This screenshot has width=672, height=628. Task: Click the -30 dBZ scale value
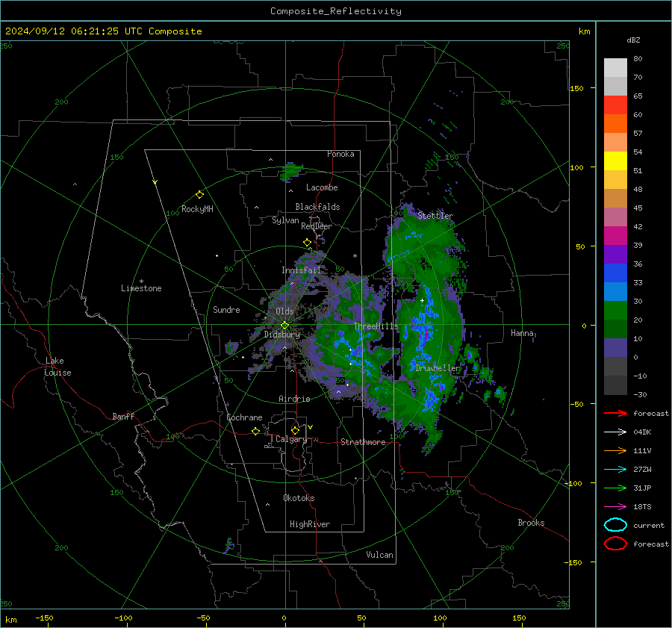coord(640,395)
